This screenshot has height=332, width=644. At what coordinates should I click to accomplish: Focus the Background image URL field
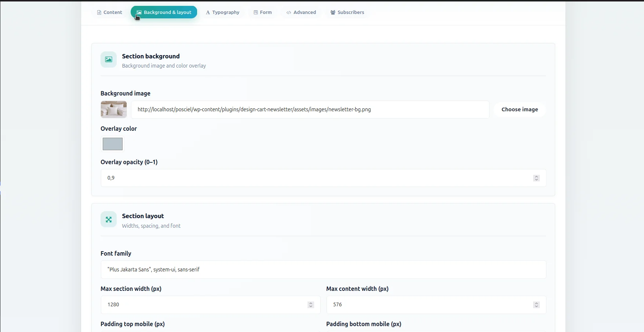point(310,109)
